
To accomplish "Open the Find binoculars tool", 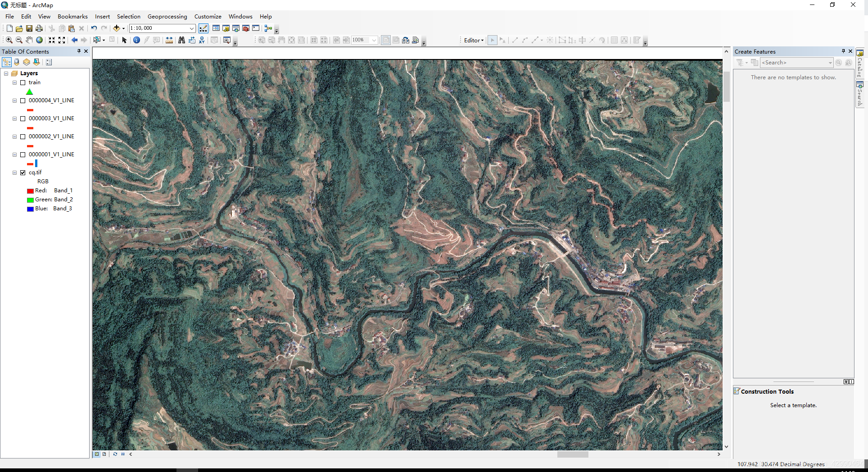I will click(181, 40).
